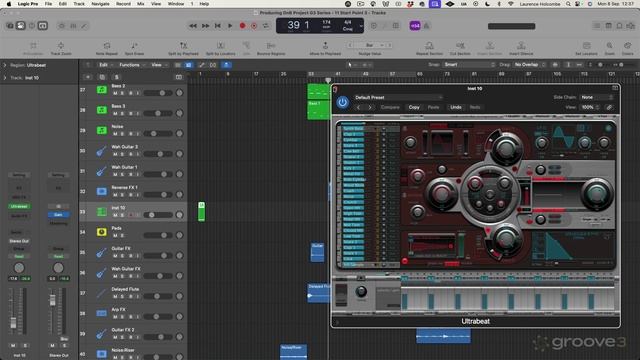Open the List Editors button
The height and width of the screenshot is (360, 640).
coord(597,26)
